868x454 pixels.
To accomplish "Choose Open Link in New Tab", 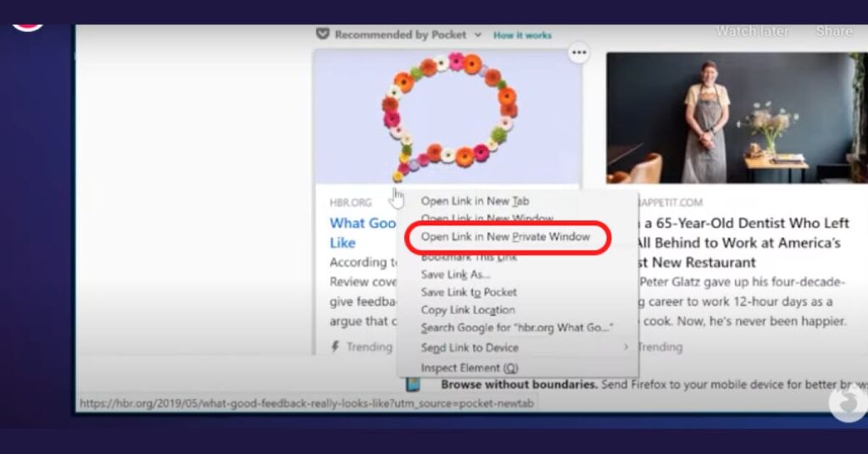I will [x=475, y=201].
